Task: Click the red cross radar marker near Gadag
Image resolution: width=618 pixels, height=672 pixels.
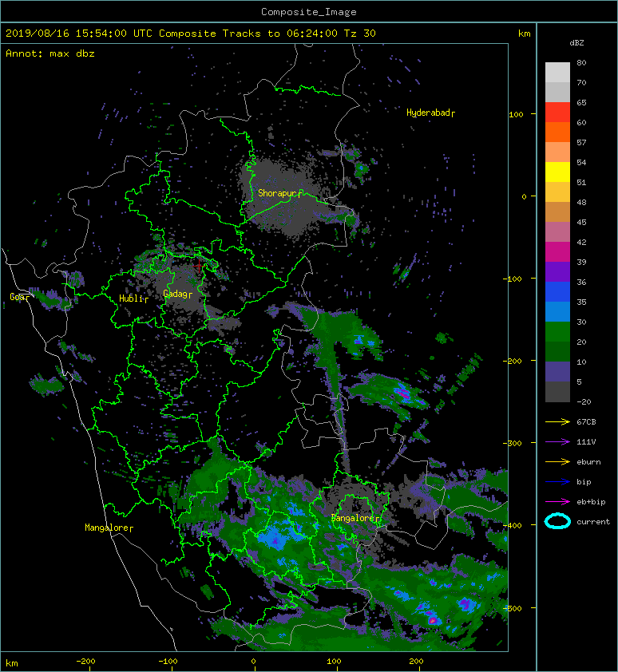Action: pos(199,266)
